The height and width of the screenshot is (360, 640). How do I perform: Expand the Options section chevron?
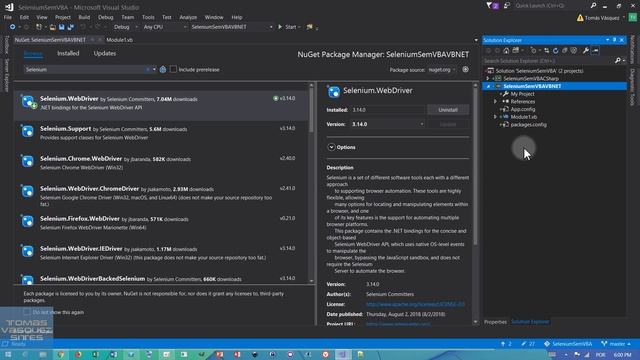[331, 147]
